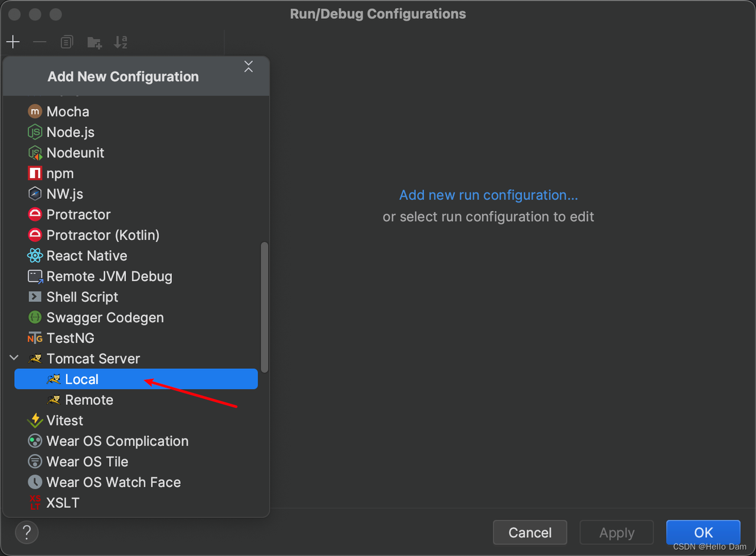Click the npm icon
This screenshot has height=556, width=756.
[35, 173]
